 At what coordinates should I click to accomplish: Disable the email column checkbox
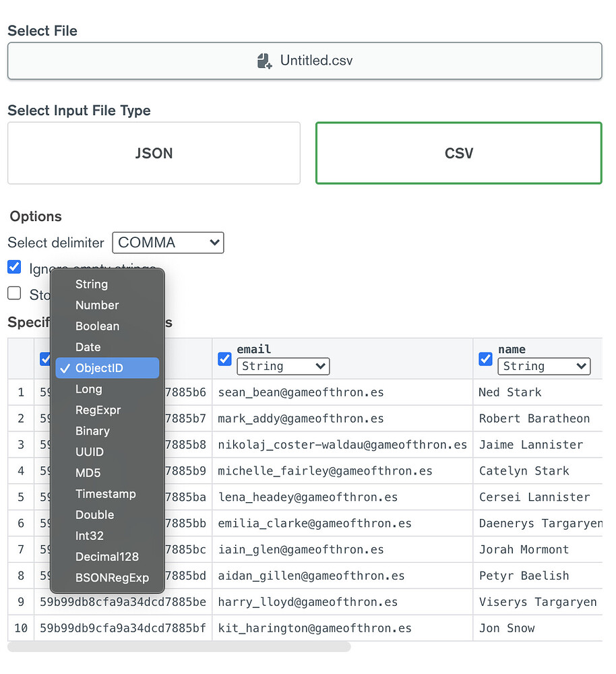pos(224,359)
